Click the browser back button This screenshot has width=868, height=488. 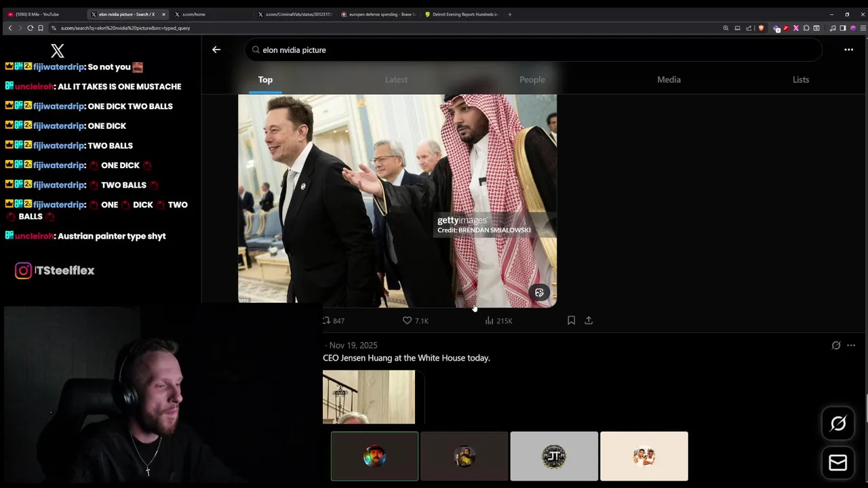(9, 28)
